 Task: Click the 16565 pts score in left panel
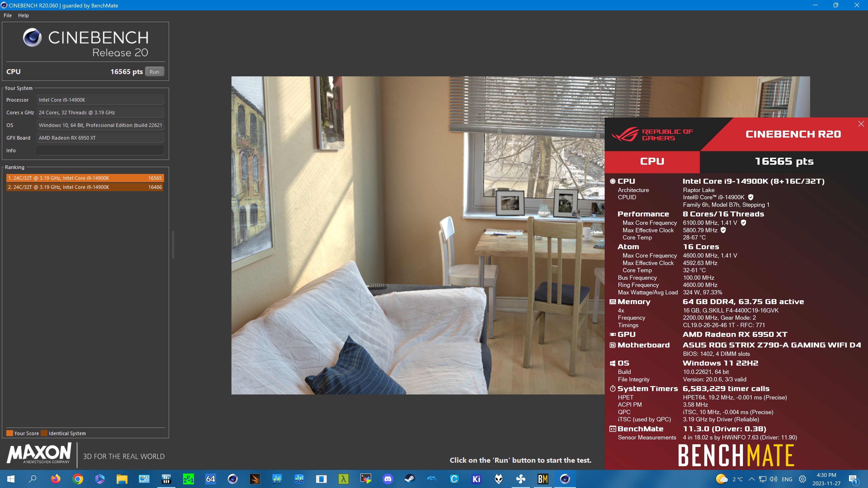126,72
